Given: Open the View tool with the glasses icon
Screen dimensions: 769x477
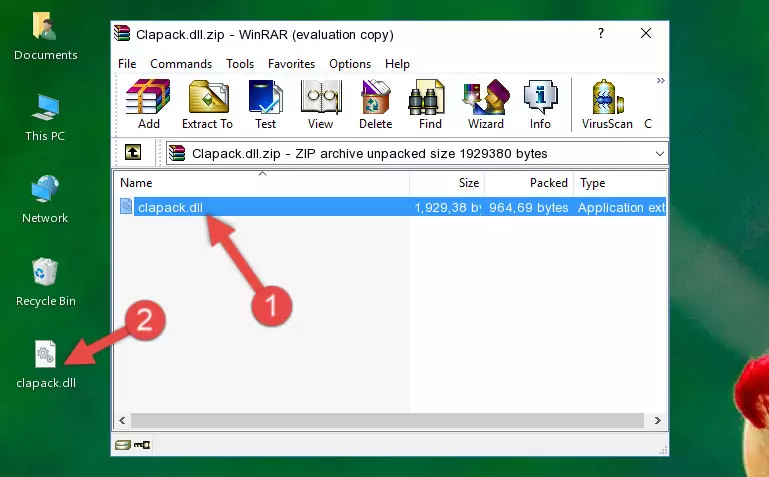Looking at the screenshot, I should 321,104.
